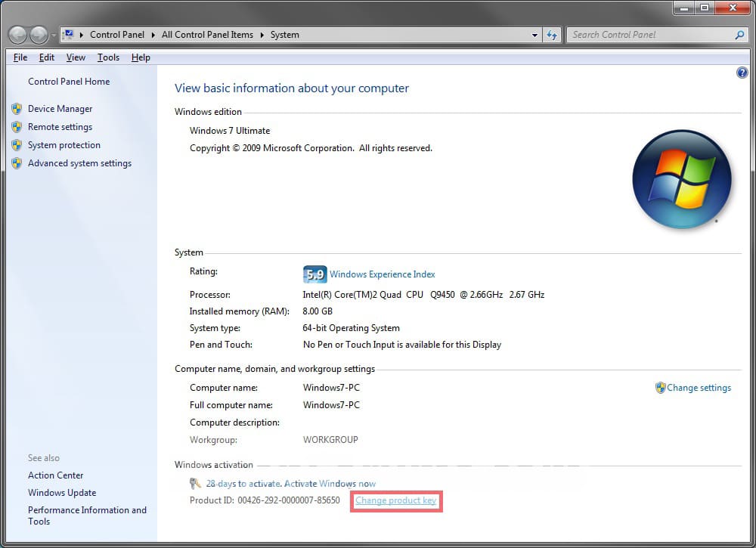Click the Change product key link
Screen dimensions: 756x548
[x=396, y=500]
